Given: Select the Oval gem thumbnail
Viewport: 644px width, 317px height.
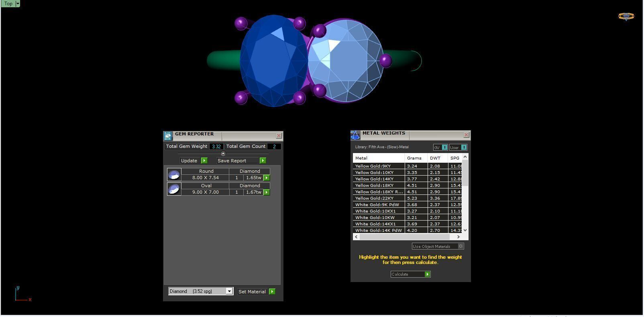Looking at the screenshot, I should pyautogui.click(x=174, y=189).
